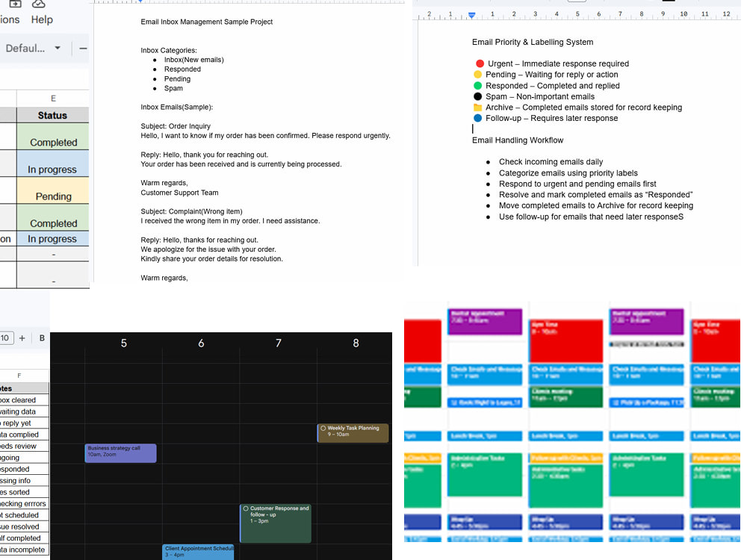Open the Business strategy call calendar event
This screenshot has width=747, height=560.
pyautogui.click(x=120, y=453)
